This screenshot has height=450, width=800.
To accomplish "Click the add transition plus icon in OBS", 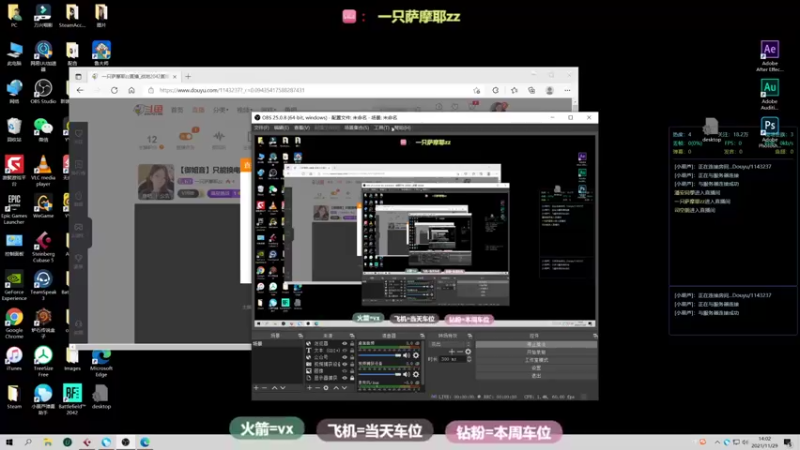I will click(x=452, y=352).
